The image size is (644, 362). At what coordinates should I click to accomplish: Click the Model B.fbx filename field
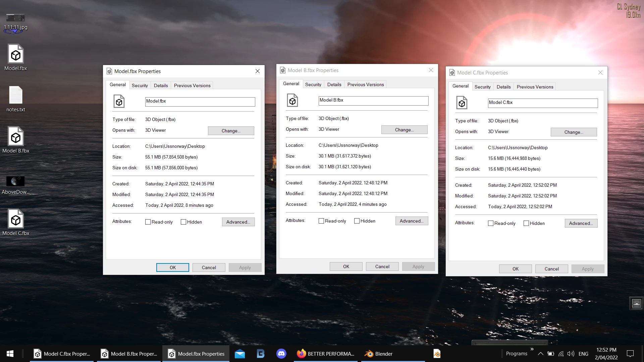373,100
